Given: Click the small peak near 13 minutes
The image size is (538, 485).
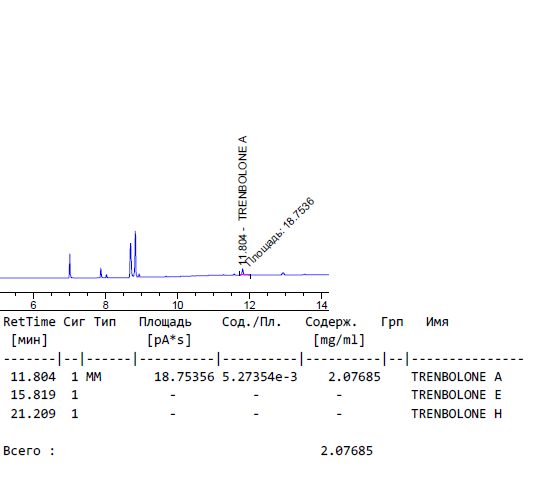Looking at the screenshot, I should click(283, 274).
